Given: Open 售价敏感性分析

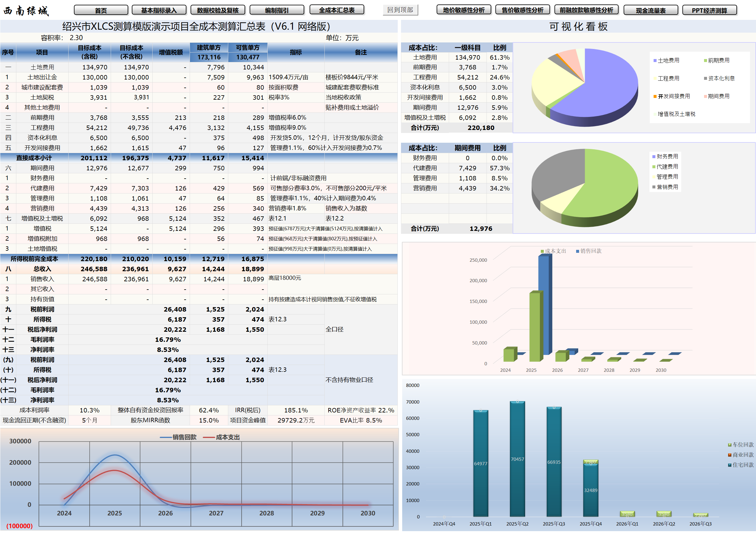Looking at the screenshot, I should (522, 10).
